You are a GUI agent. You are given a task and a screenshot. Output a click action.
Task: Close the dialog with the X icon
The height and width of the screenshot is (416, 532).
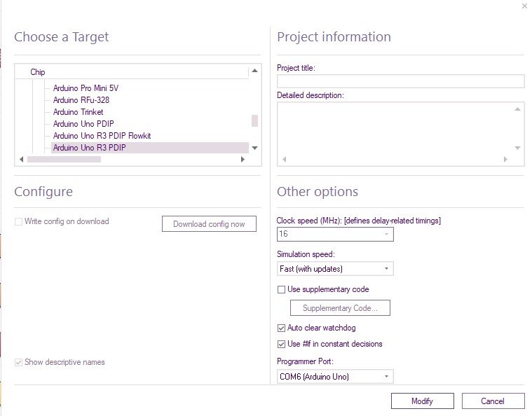click(x=524, y=6)
